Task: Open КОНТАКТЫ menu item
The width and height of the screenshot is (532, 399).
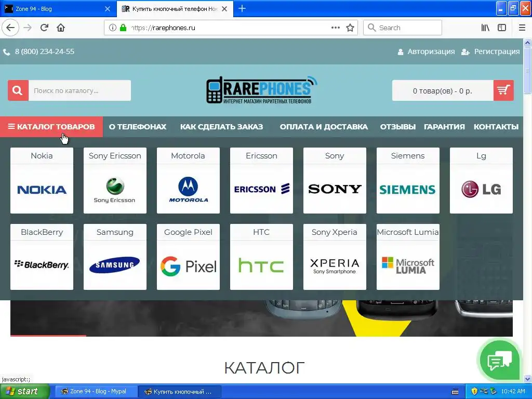Action: point(496,127)
